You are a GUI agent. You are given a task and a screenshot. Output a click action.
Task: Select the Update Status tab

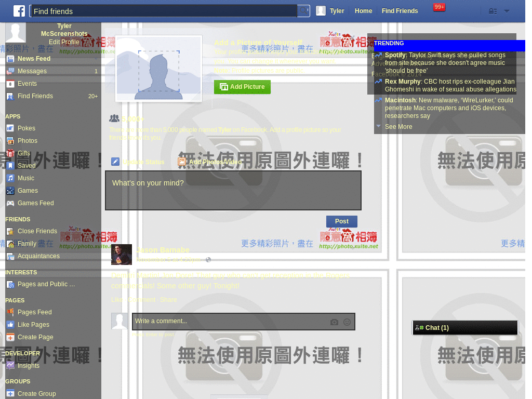pos(138,162)
